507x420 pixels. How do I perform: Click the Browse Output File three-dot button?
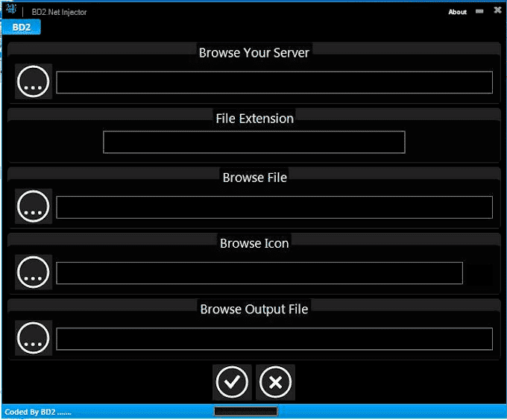(x=34, y=338)
